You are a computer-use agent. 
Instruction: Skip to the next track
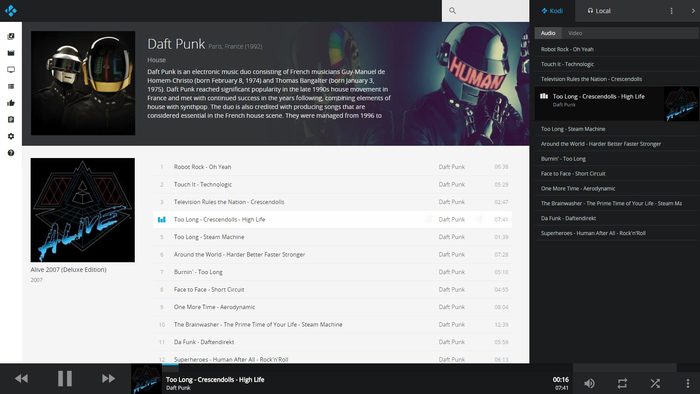point(108,378)
